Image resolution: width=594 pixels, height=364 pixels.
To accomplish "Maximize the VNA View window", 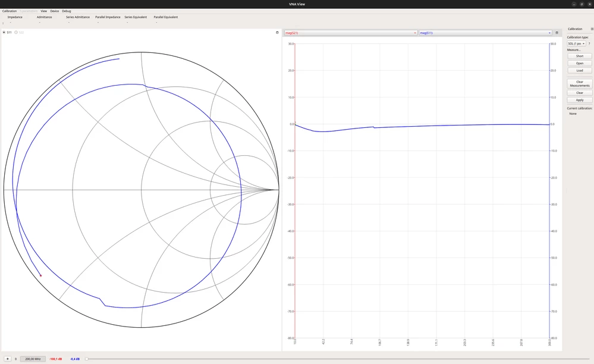I will (582, 4).
